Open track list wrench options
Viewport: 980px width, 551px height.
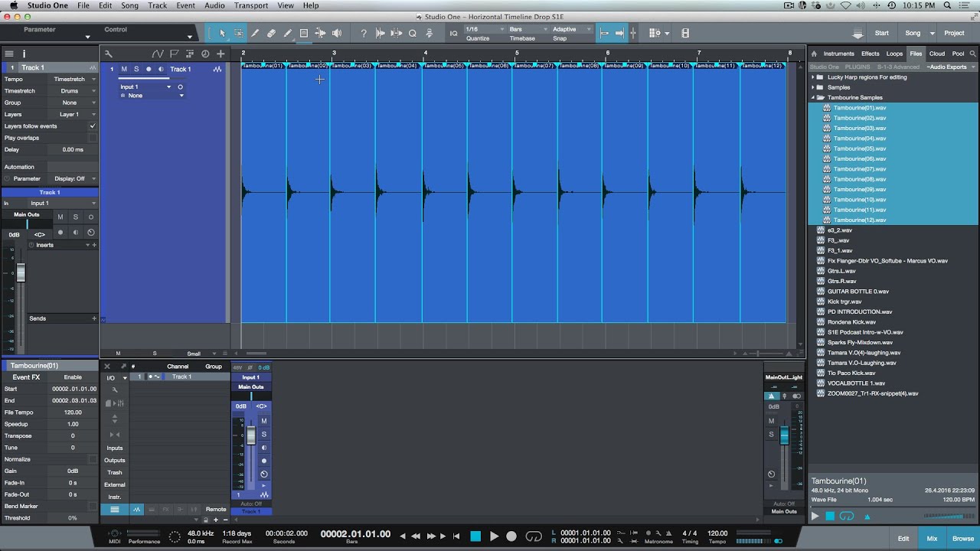tap(108, 54)
